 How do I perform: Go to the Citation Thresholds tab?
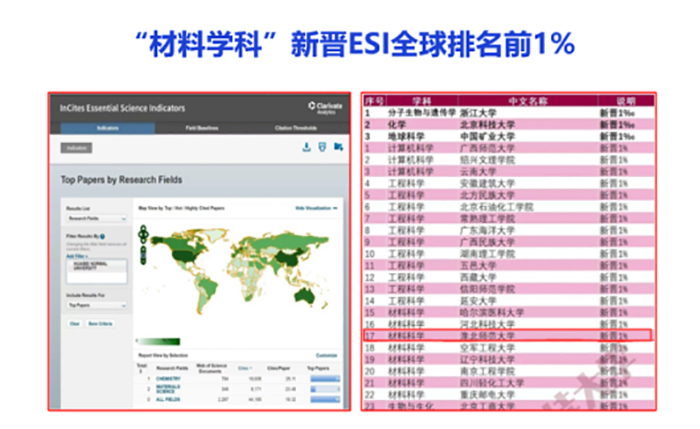[296, 129]
